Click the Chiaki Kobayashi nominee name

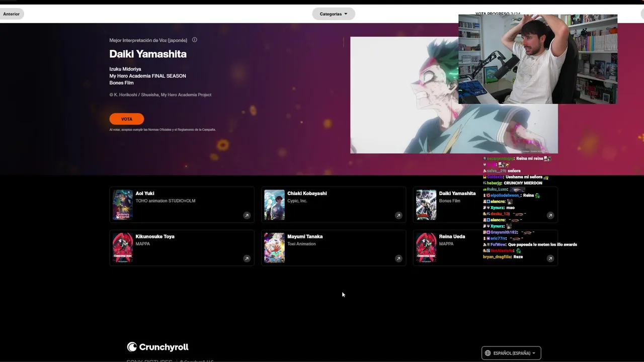pyautogui.click(x=307, y=194)
